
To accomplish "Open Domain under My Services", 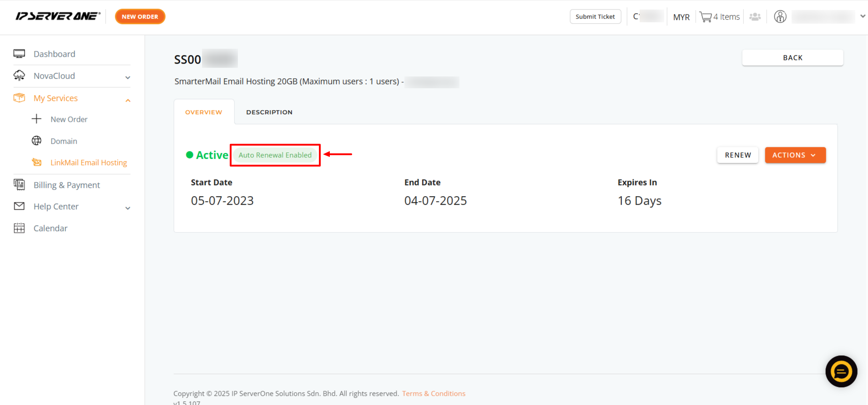I will (64, 141).
